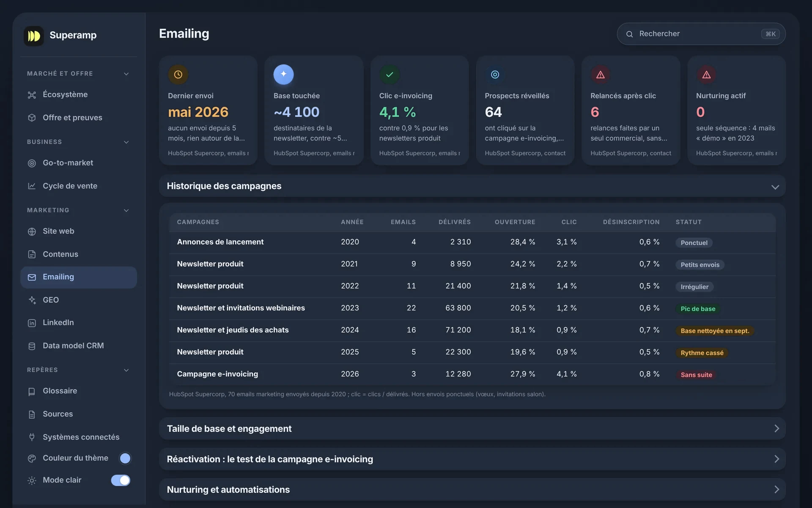The image size is (812, 508).
Task: Click the Data model CRM database icon
Action: click(x=32, y=346)
